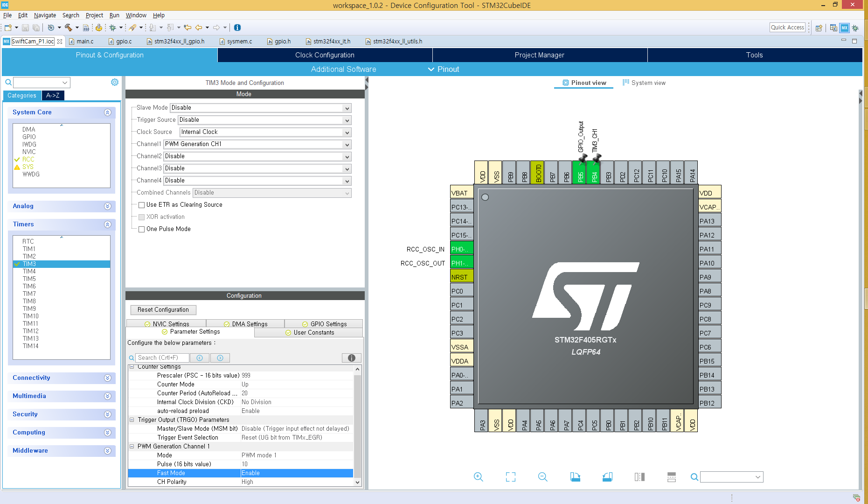Image resolution: width=868 pixels, height=504 pixels.
Task: Click the blue information icon in toolbar
Action: [237, 28]
